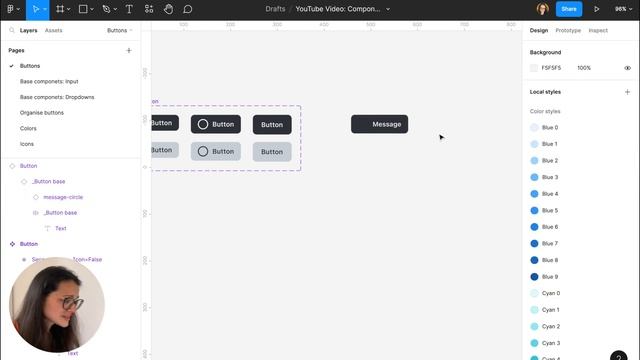Select the light gray Button with circle icon
The image size is (640, 360).
[x=216, y=151]
